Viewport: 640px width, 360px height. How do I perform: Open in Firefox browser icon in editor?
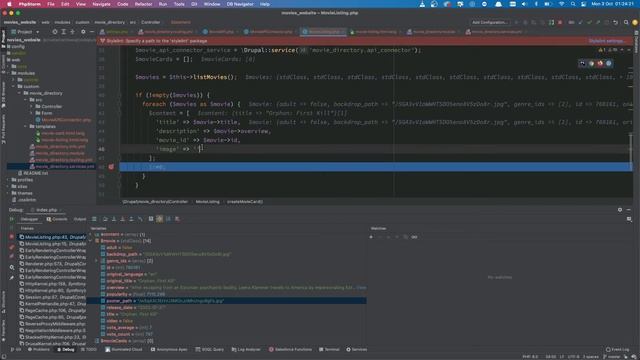click(600, 63)
